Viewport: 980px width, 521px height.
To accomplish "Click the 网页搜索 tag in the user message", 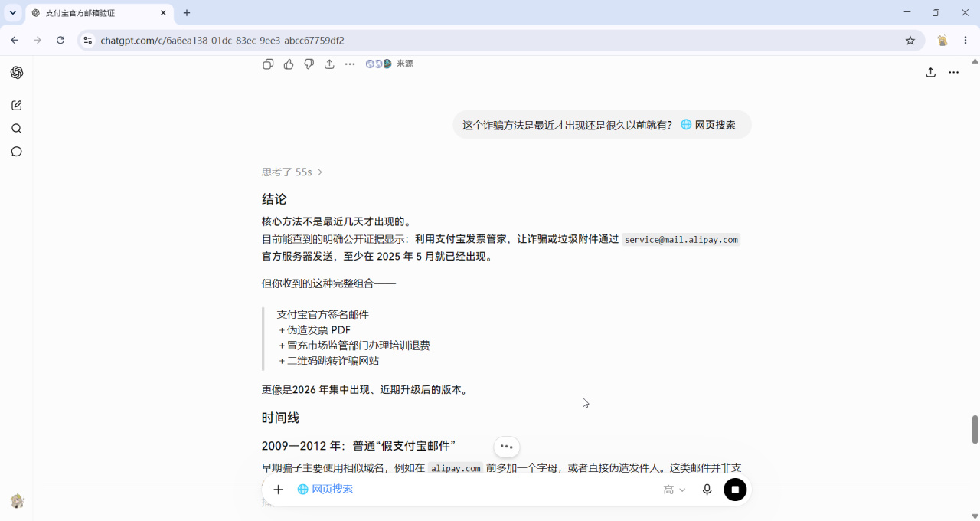I will point(708,125).
